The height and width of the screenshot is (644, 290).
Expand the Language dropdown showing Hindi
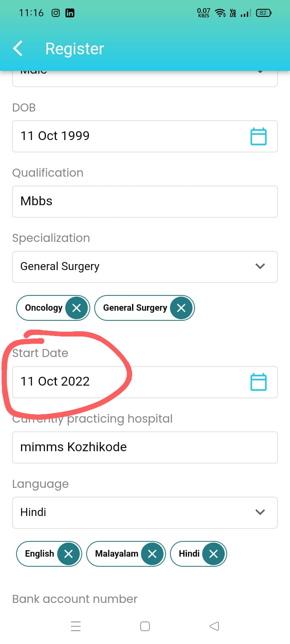pos(145,512)
